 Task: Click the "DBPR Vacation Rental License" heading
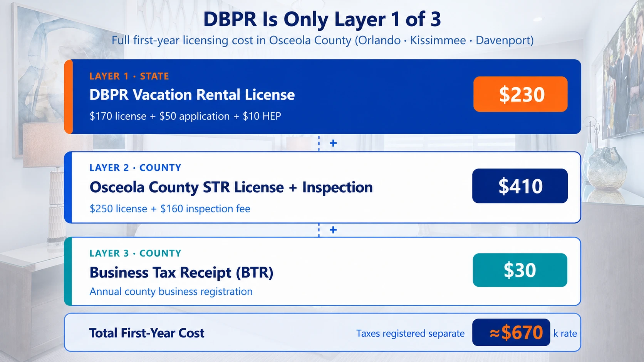(x=192, y=95)
